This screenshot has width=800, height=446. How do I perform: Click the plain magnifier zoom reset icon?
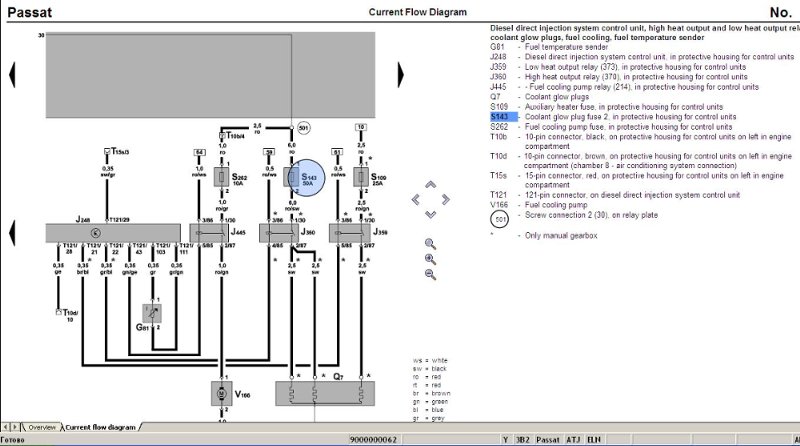tap(430, 244)
